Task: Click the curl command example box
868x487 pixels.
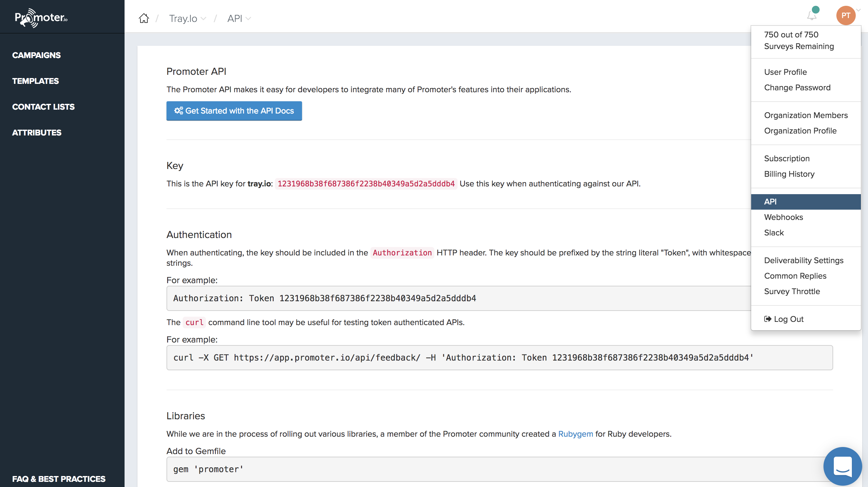Action: pos(500,358)
